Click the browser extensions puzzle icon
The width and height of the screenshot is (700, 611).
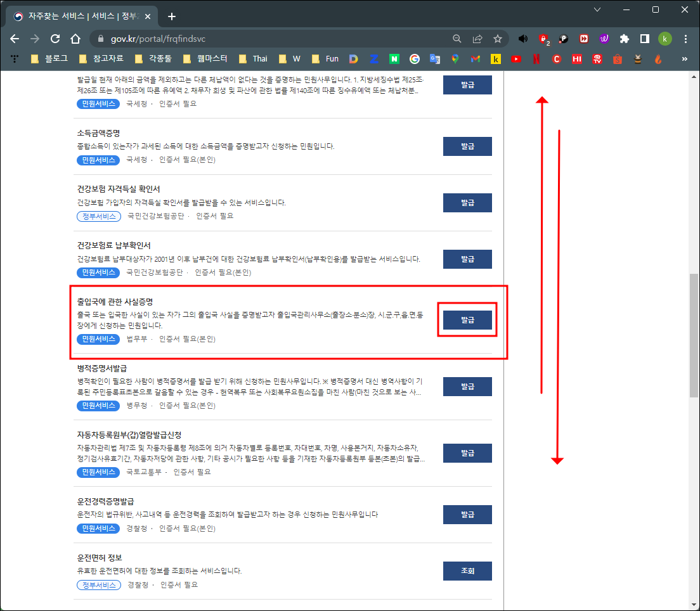(x=624, y=39)
